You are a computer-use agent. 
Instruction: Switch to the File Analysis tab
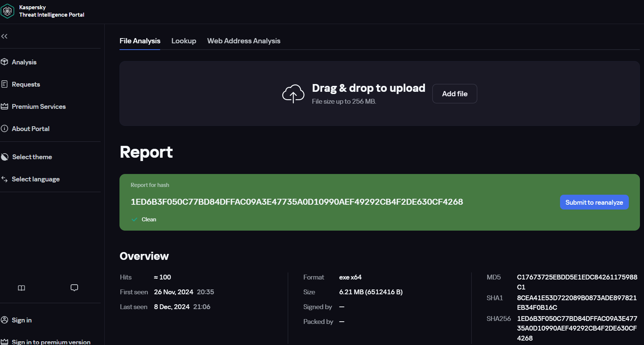pyautogui.click(x=140, y=41)
